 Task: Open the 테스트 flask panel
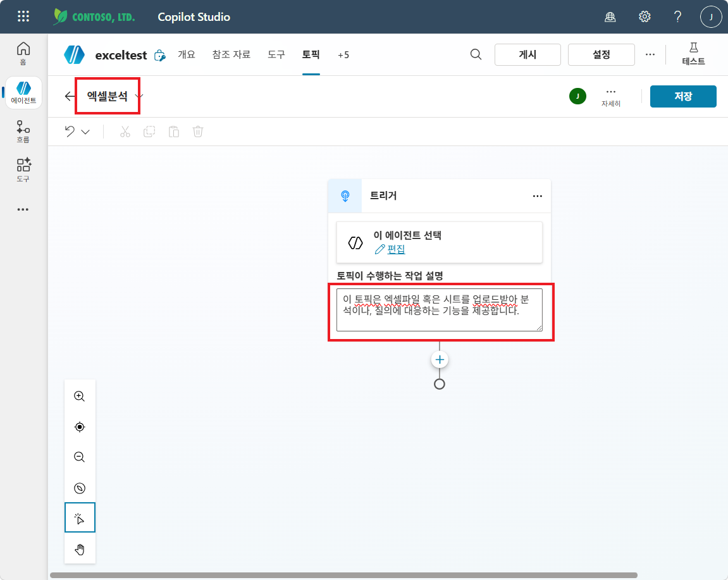(694, 54)
